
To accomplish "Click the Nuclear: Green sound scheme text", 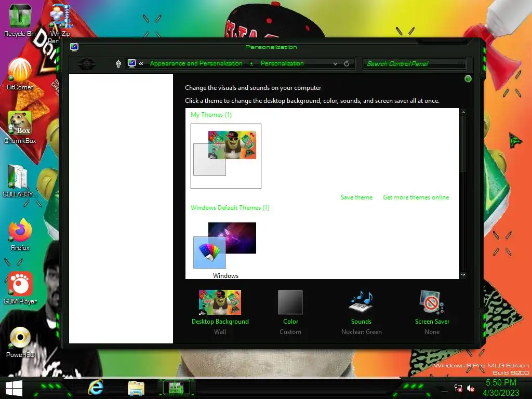I will (x=362, y=332).
